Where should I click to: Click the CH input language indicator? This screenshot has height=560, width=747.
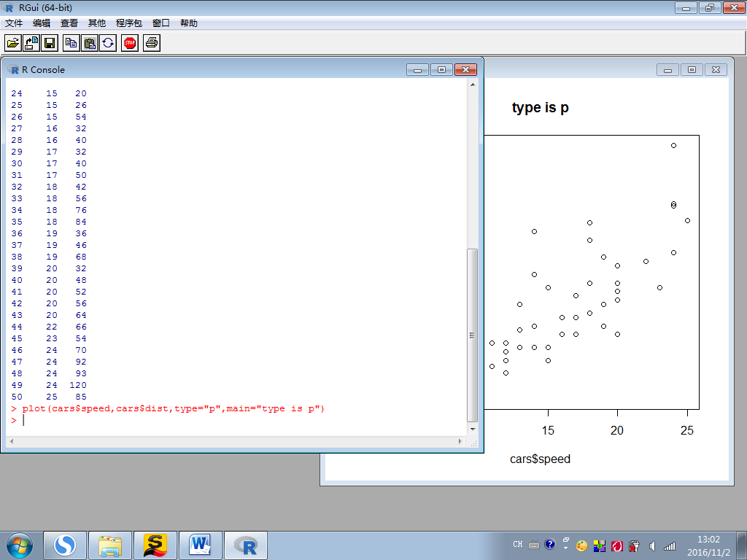coord(518,544)
